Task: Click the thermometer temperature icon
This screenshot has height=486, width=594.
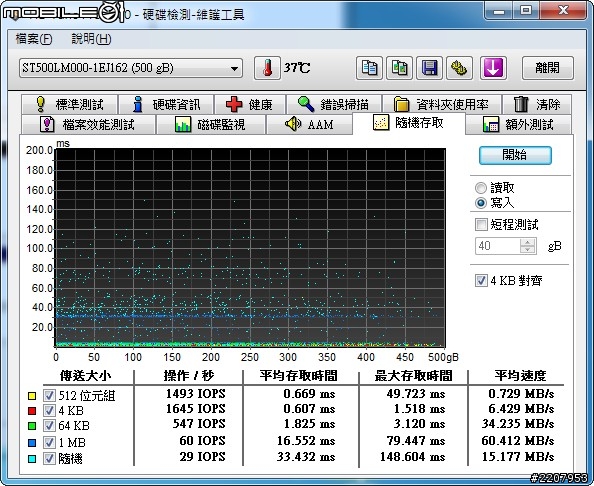Action: pos(267,68)
